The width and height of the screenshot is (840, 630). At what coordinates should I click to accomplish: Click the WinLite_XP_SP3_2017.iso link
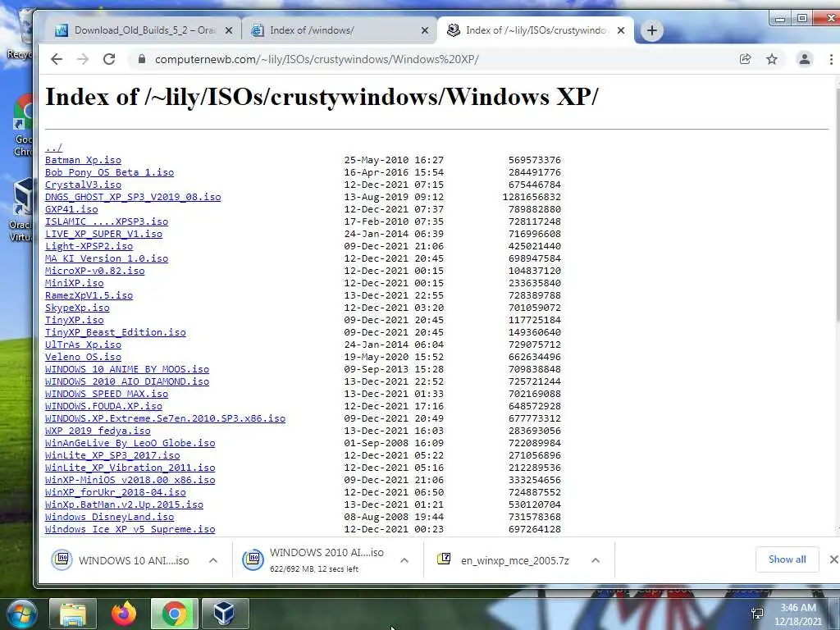pyautogui.click(x=112, y=456)
